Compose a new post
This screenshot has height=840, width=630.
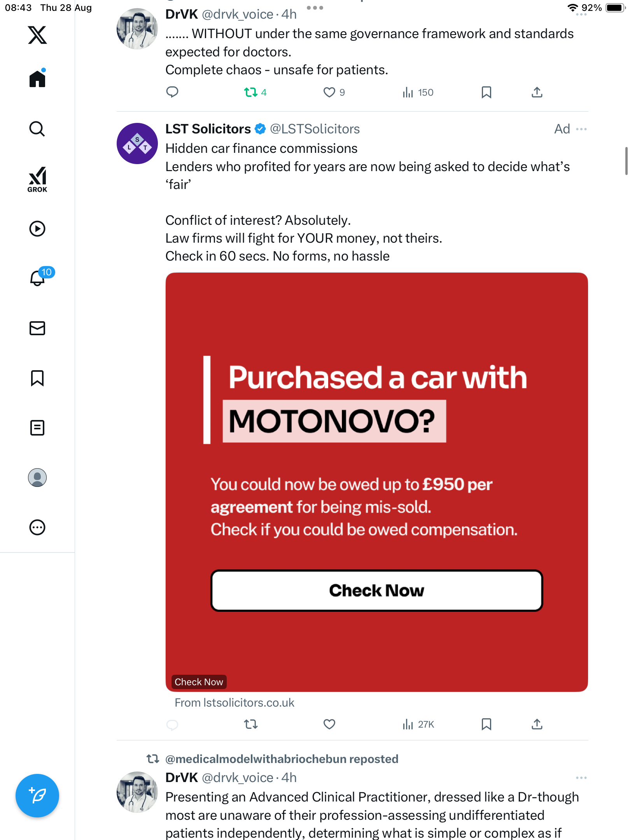pyautogui.click(x=37, y=796)
